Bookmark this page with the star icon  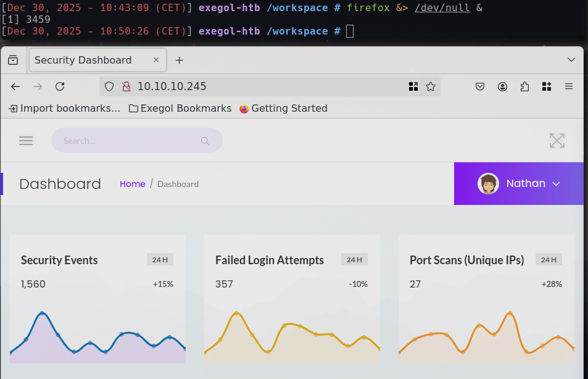pos(431,86)
